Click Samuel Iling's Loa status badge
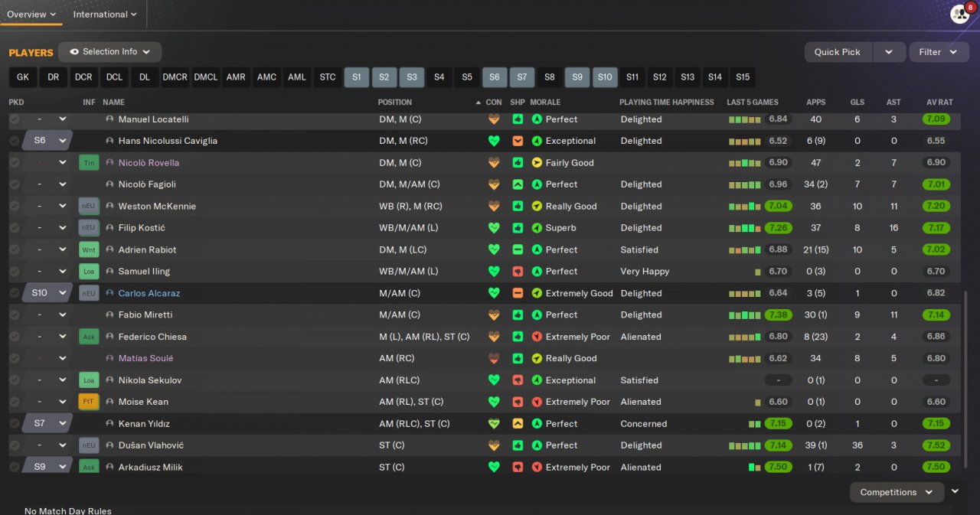This screenshot has width=980, height=515. click(89, 272)
